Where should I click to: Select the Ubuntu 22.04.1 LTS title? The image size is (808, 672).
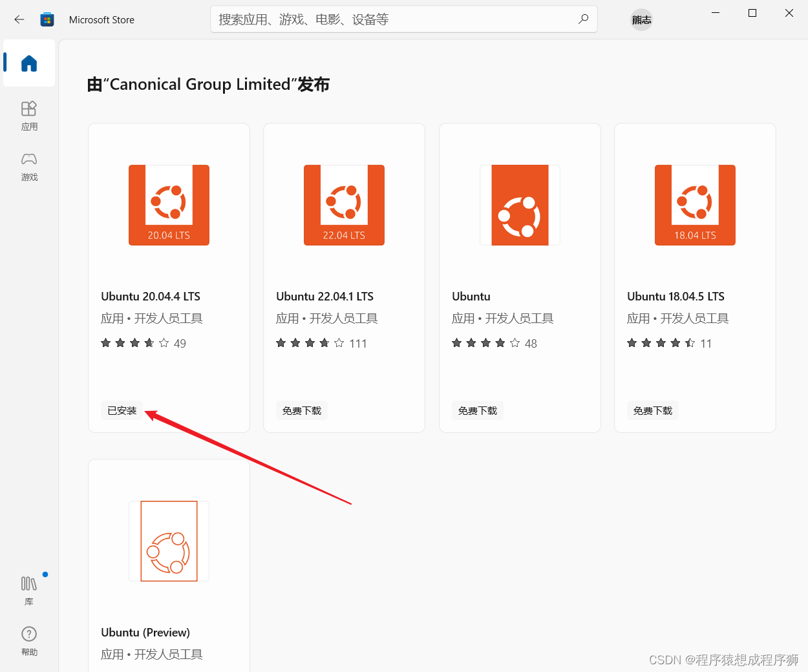pos(325,297)
